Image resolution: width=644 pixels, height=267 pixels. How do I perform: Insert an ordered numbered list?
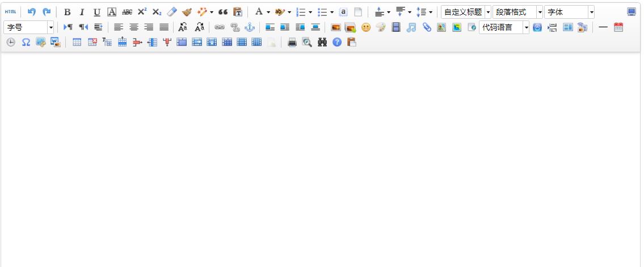pyautogui.click(x=301, y=12)
